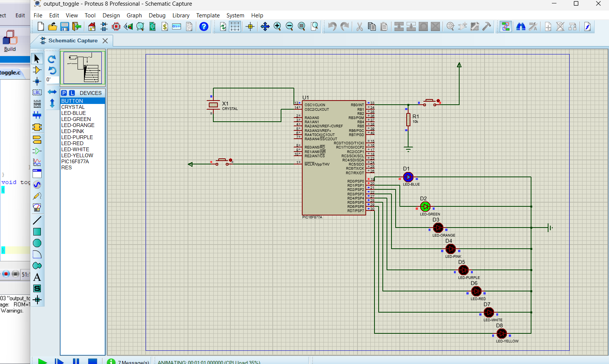Open the blue Help question mark icon
The width and height of the screenshot is (609, 364).
[204, 26]
